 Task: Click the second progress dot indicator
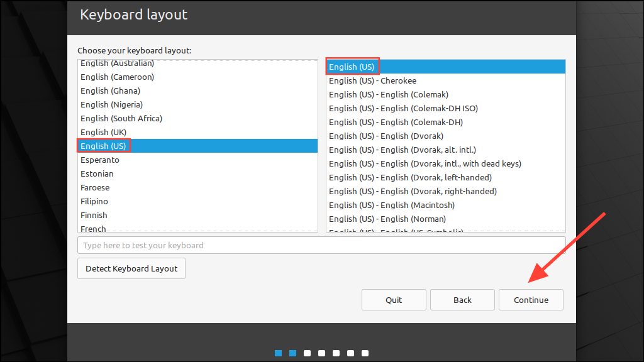pos(292,353)
